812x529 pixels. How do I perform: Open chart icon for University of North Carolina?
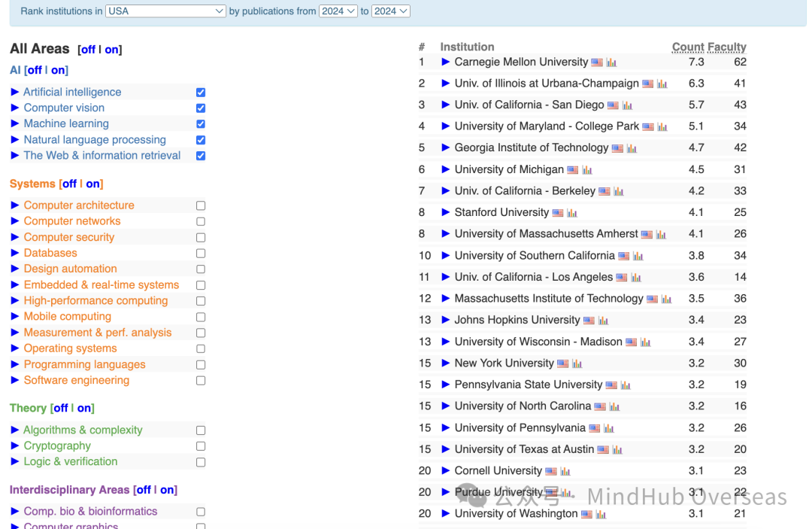615,407
